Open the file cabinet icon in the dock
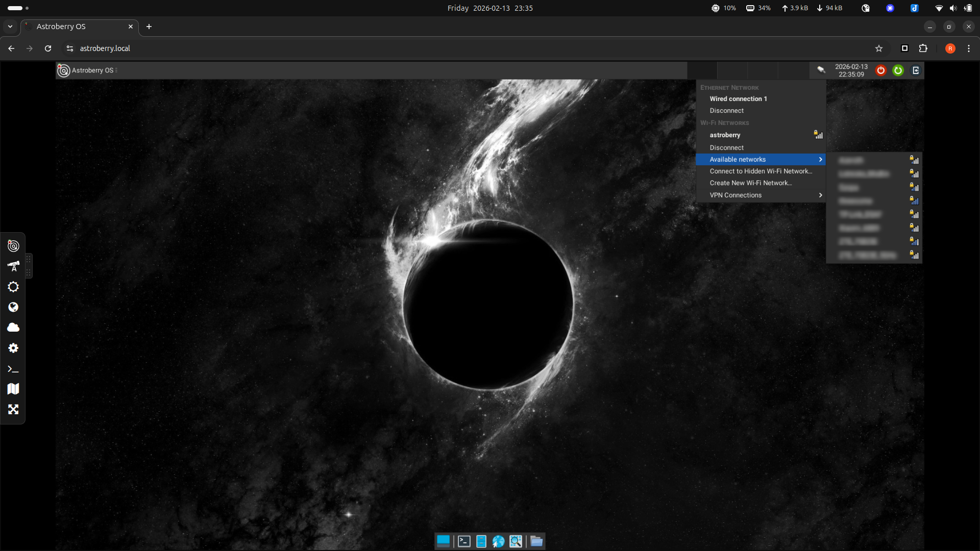This screenshot has width=980, height=551. tap(481, 541)
